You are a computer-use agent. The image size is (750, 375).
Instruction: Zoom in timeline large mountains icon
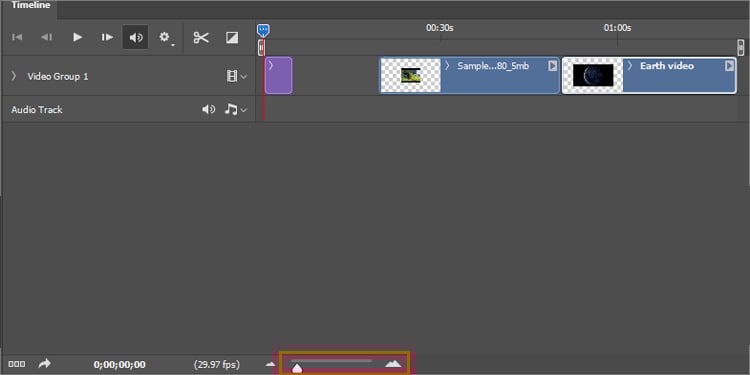[x=393, y=364]
